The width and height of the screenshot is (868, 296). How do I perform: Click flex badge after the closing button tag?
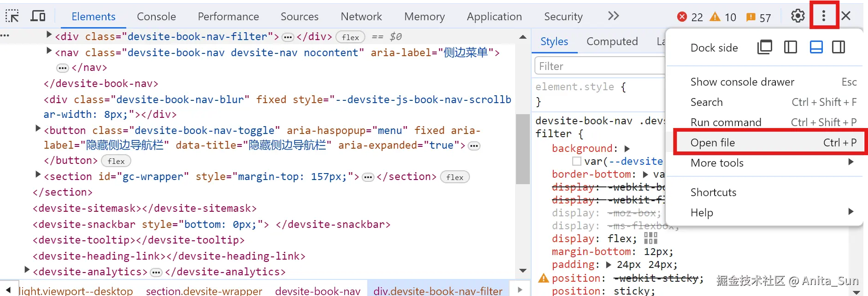pyautogui.click(x=116, y=161)
